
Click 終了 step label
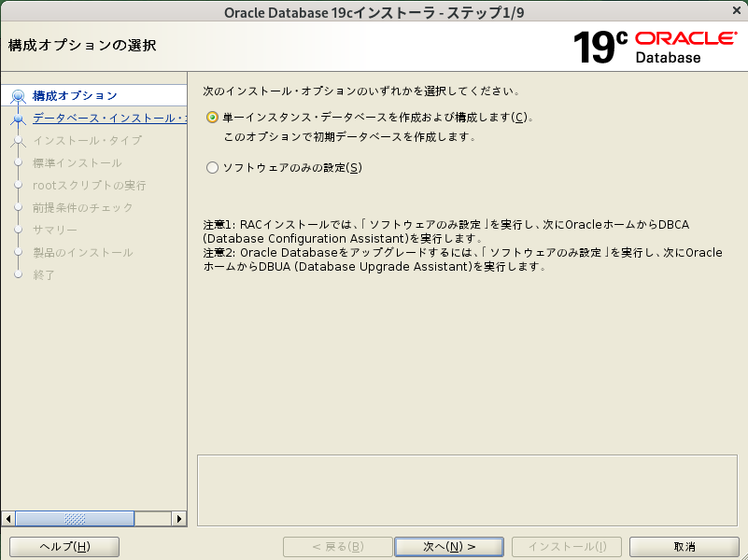[x=43, y=275]
